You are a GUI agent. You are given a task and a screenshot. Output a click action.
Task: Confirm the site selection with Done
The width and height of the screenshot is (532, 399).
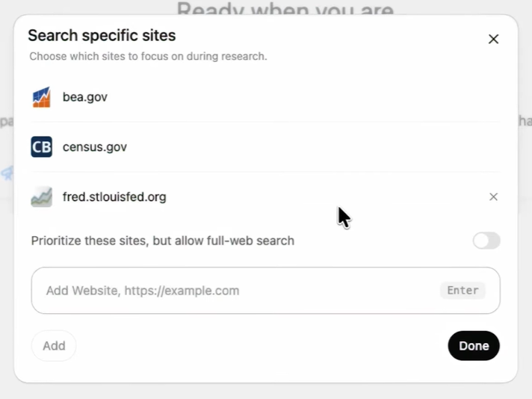point(474,346)
